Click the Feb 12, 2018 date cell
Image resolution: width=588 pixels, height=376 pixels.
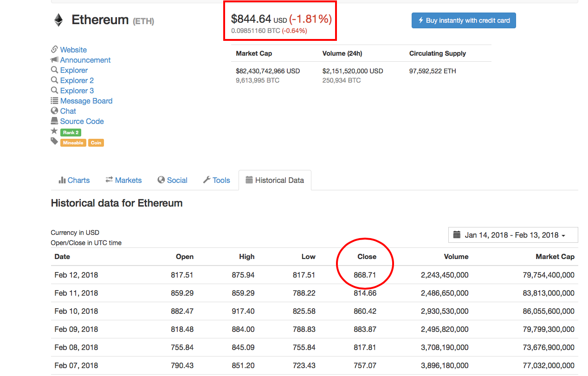point(76,275)
